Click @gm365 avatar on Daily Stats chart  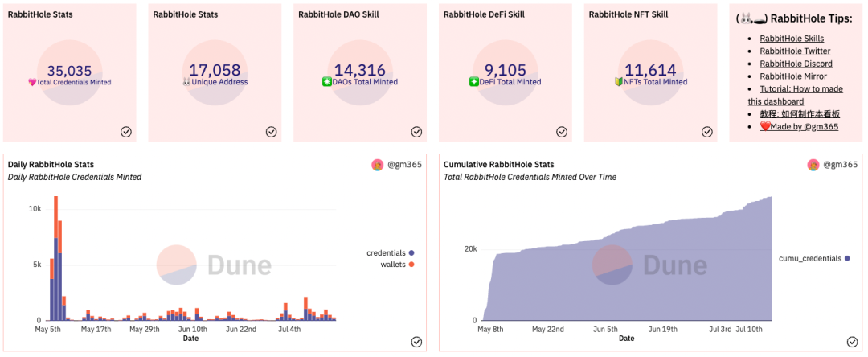click(377, 165)
